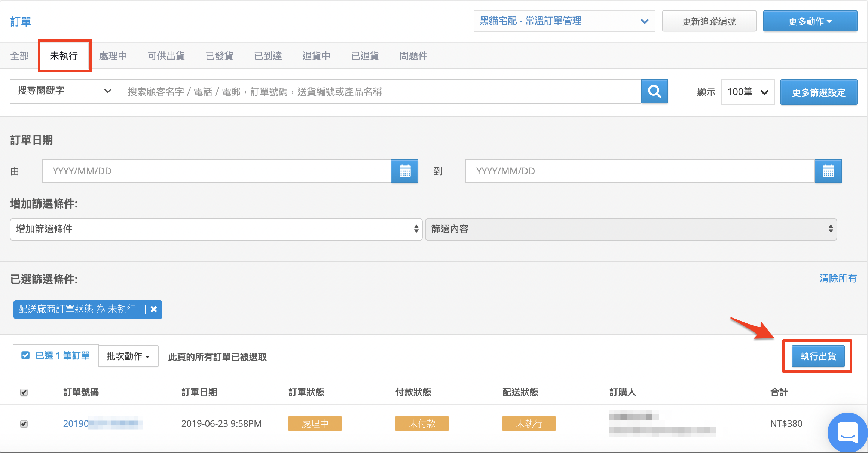Open the start date calendar picker
Screen dimensions: 868x453
404,171
